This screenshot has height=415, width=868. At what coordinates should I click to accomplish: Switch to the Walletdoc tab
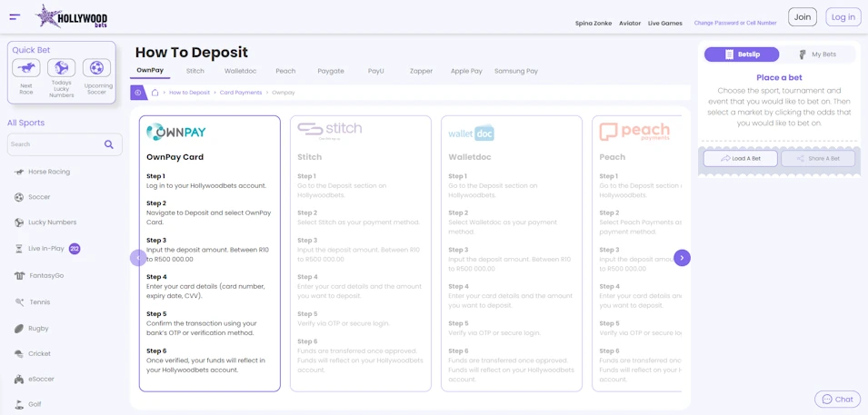[240, 71]
